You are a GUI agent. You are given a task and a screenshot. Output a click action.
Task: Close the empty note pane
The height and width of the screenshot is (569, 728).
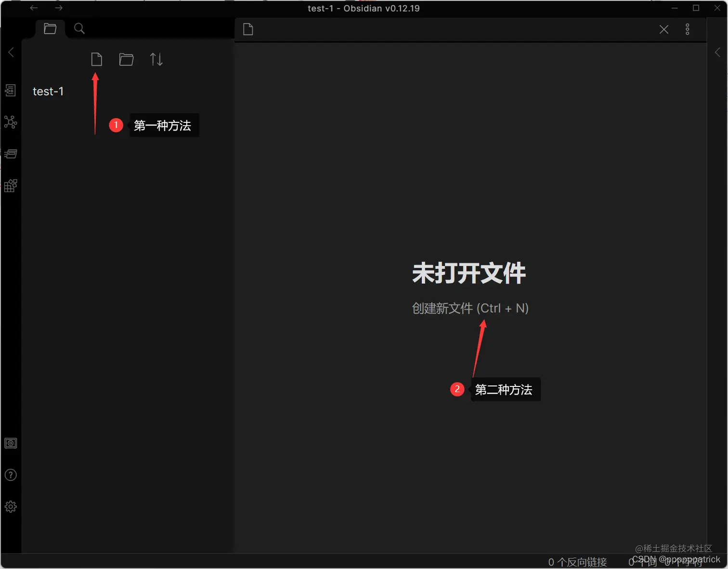tap(664, 29)
